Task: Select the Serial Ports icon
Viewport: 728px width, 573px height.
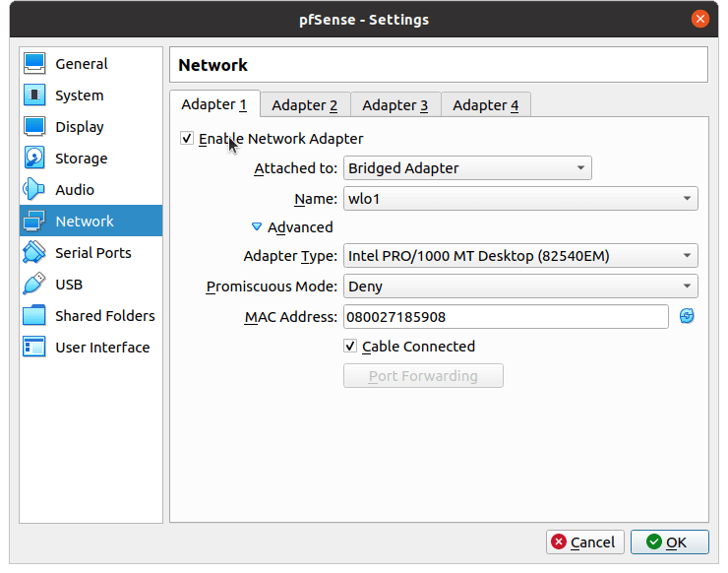Action: 35,253
